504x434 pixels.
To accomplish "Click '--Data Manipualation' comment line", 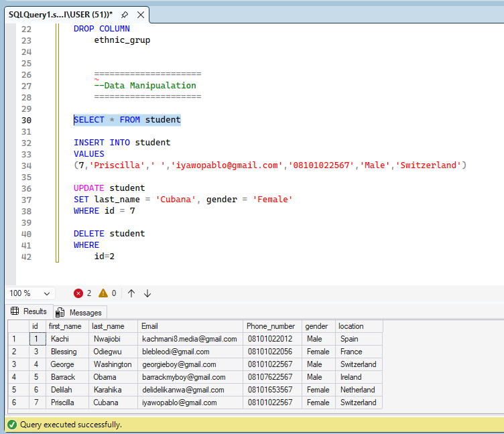I will 145,86.
